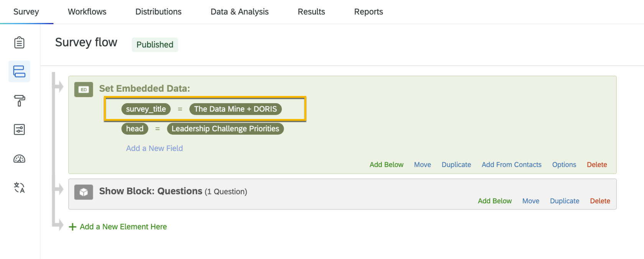Click Add From Contacts link
Image resolution: width=644 pixels, height=259 pixels.
pyautogui.click(x=511, y=165)
